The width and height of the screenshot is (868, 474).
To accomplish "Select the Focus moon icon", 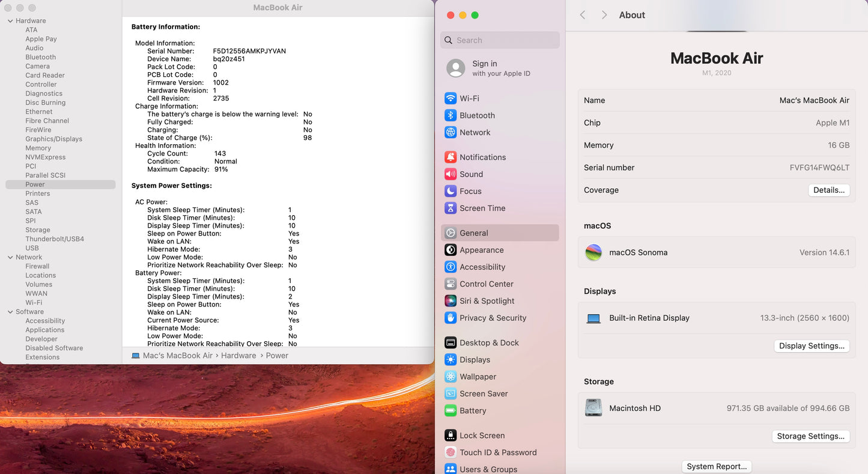I will tap(451, 191).
